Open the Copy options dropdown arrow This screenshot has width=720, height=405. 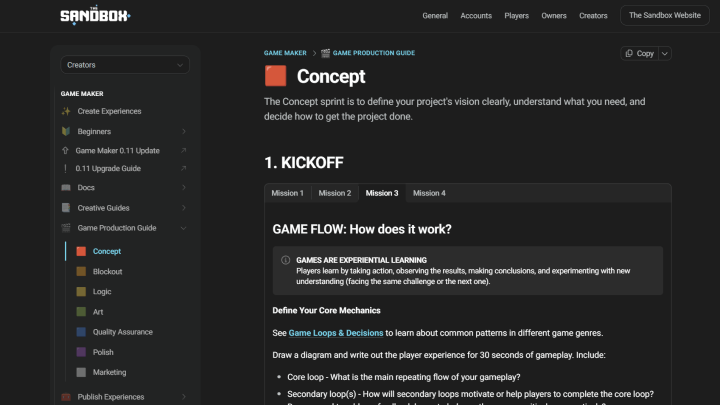(665, 53)
